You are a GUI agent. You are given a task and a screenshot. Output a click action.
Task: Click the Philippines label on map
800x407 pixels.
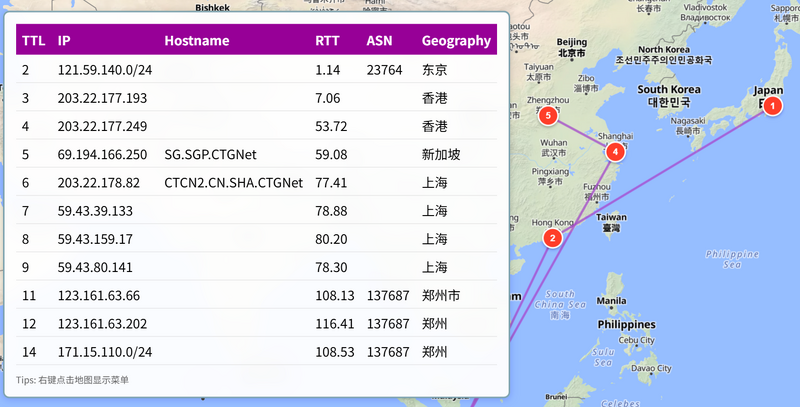tap(627, 324)
